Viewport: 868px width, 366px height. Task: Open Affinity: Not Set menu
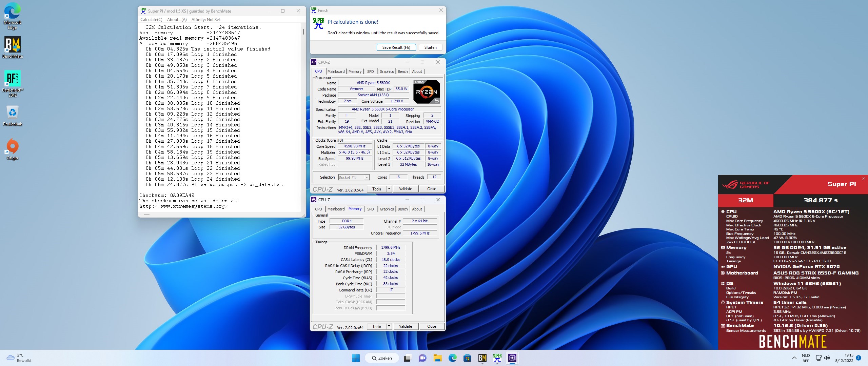pos(205,20)
